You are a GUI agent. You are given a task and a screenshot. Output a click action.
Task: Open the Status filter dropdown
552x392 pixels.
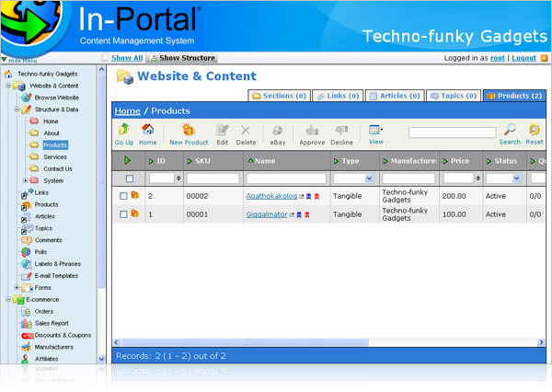(516, 179)
